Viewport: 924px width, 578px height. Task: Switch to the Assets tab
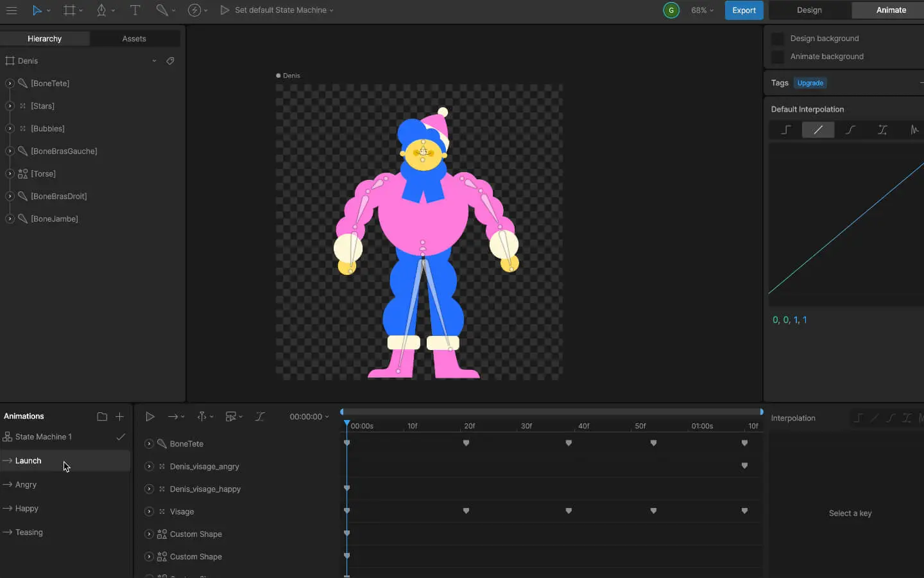coord(134,39)
